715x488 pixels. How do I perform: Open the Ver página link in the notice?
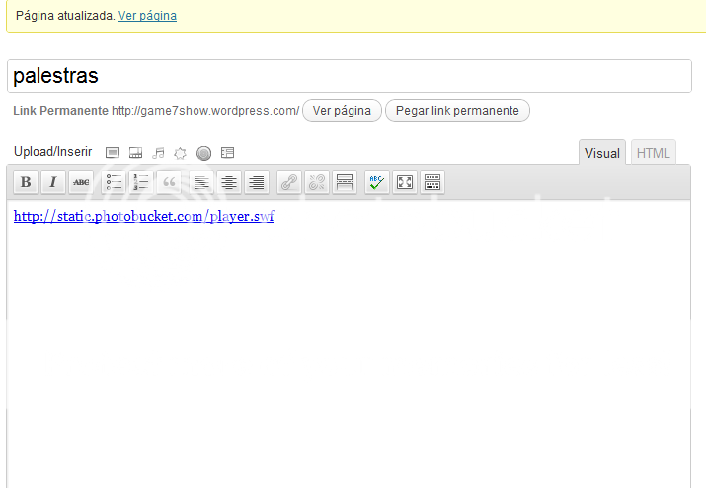coord(147,16)
